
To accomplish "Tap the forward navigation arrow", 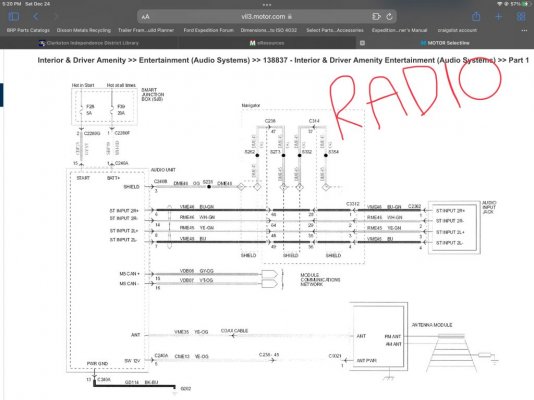I will point(56,16).
